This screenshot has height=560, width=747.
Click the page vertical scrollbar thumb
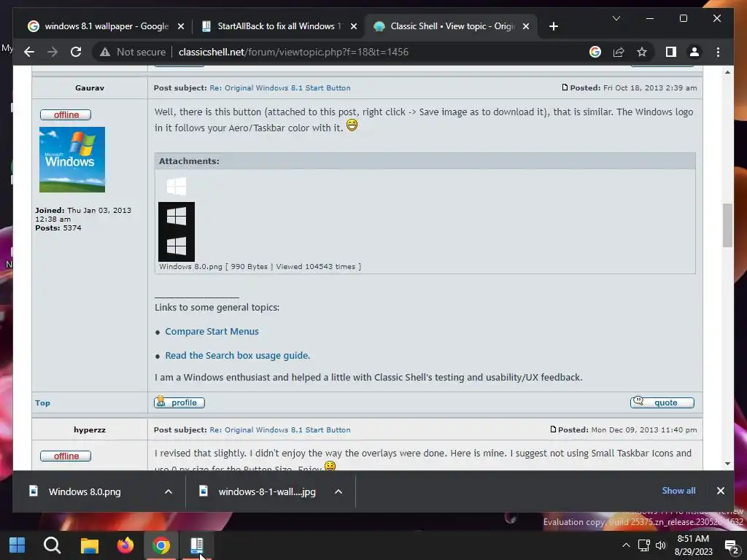[727, 225]
